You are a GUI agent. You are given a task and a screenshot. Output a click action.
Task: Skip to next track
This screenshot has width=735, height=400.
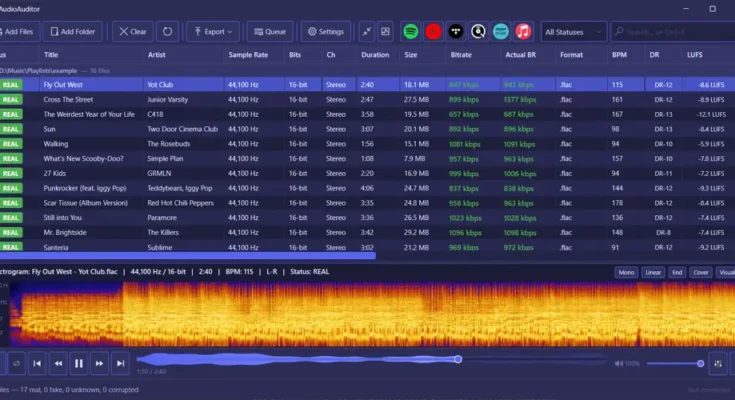120,363
